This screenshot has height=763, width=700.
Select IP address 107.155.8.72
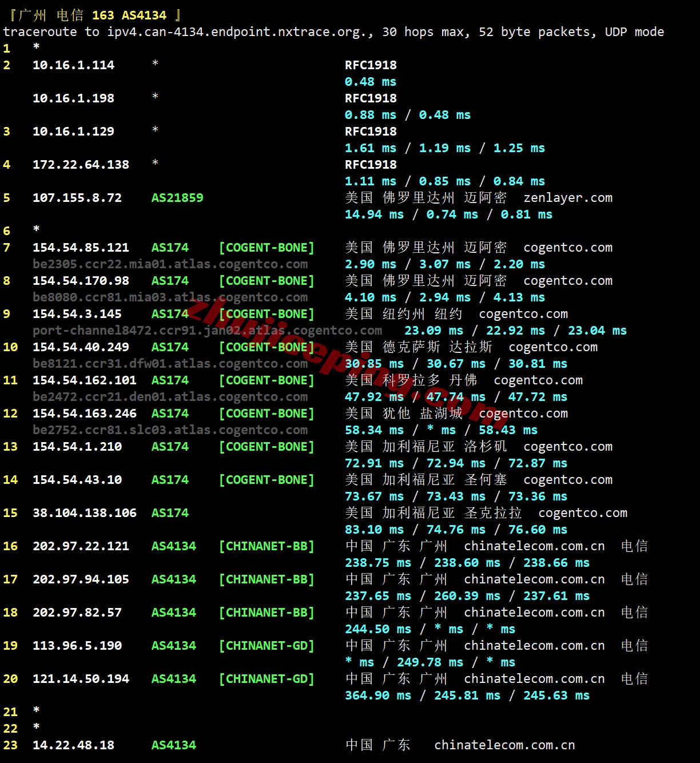coord(77,198)
